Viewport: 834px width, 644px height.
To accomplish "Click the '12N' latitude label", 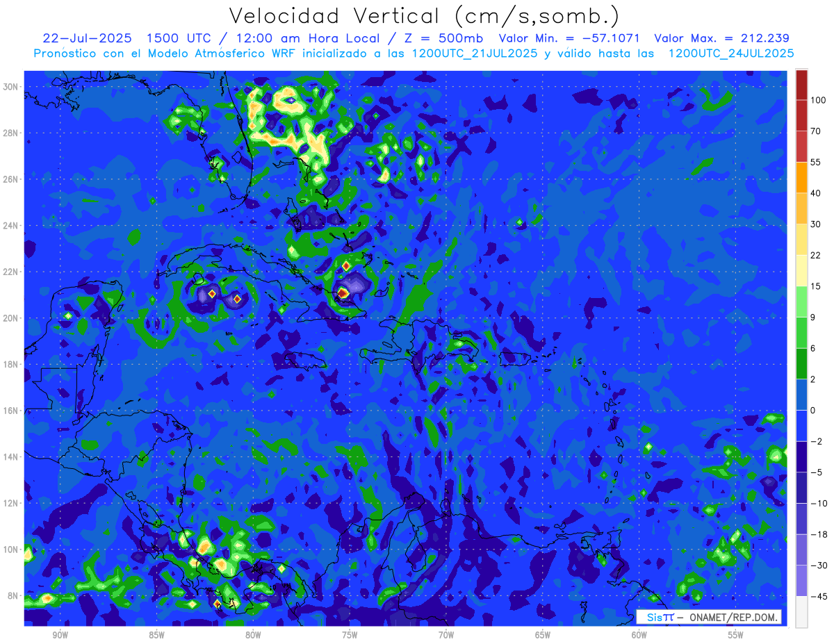I will [x=11, y=503].
